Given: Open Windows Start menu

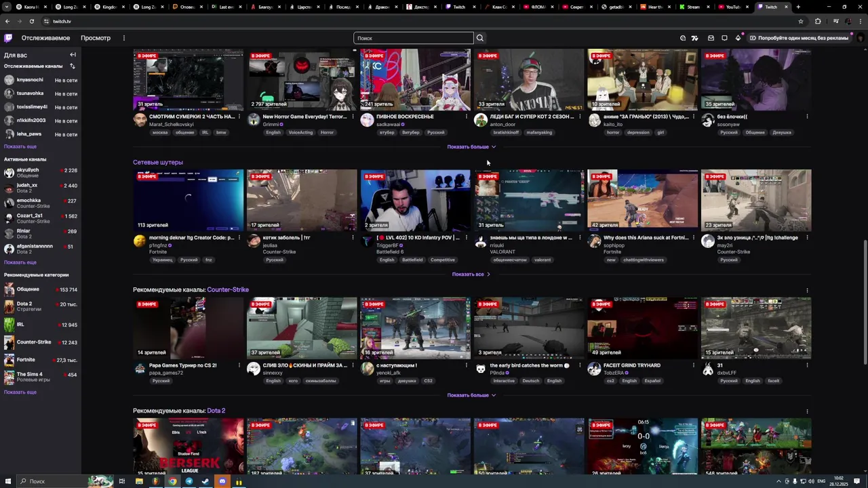Looking at the screenshot, I should (7, 481).
